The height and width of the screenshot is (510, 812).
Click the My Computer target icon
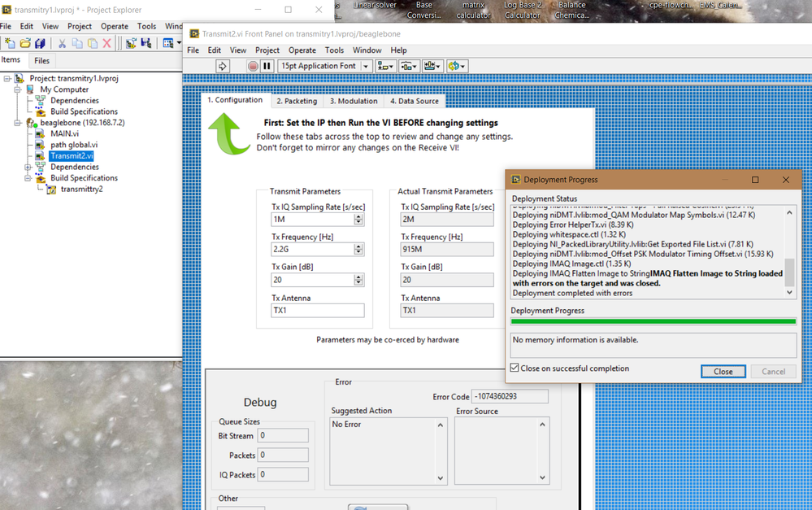(31, 89)
